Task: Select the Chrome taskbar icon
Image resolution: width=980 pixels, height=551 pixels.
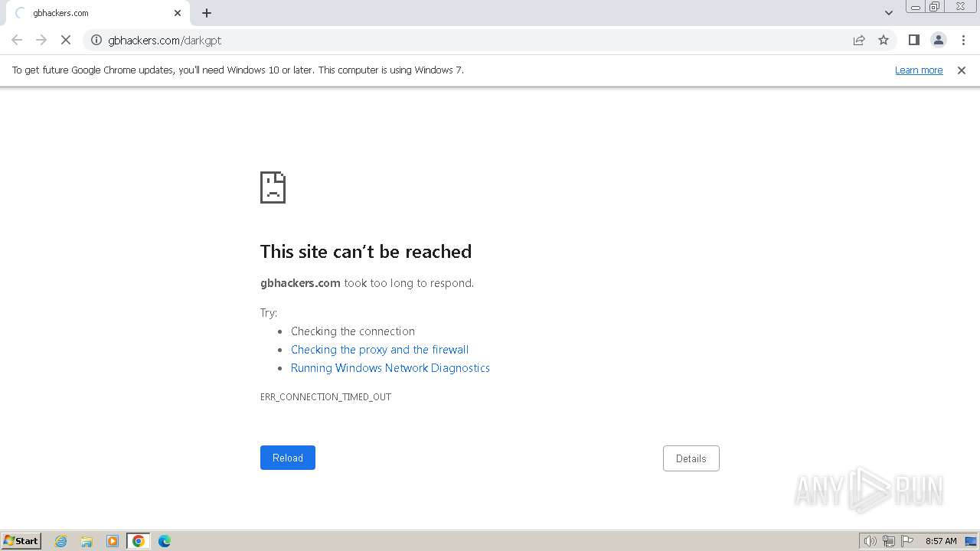Action: (x=139, y=541)
